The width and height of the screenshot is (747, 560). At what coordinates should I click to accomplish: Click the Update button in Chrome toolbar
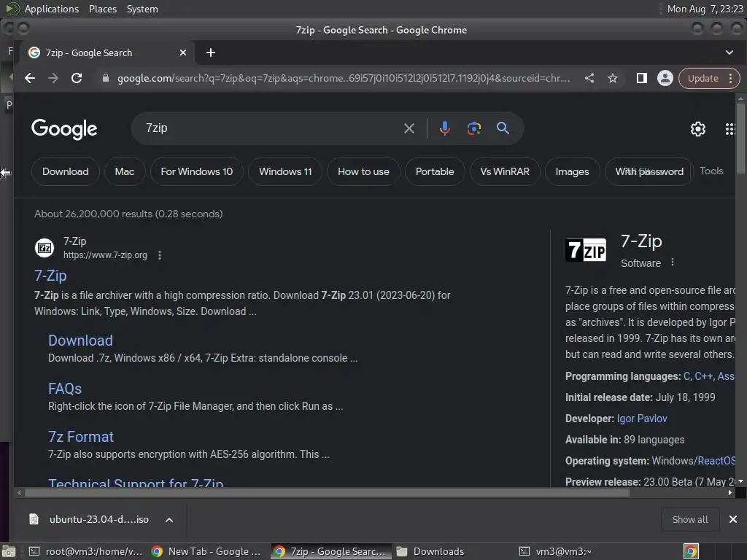pos(703,79)
